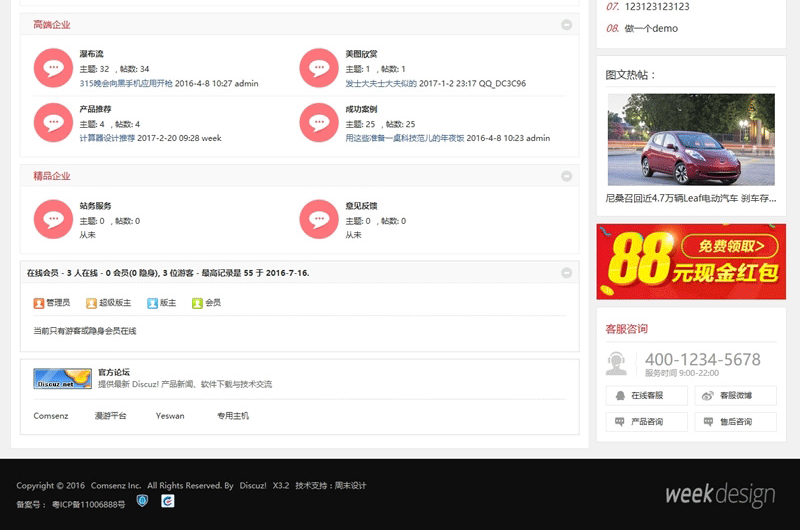The width and height of the screenshot is (800, 530).
Task: Click the 400-1234-5678 phone number
Action: [703, 360]
